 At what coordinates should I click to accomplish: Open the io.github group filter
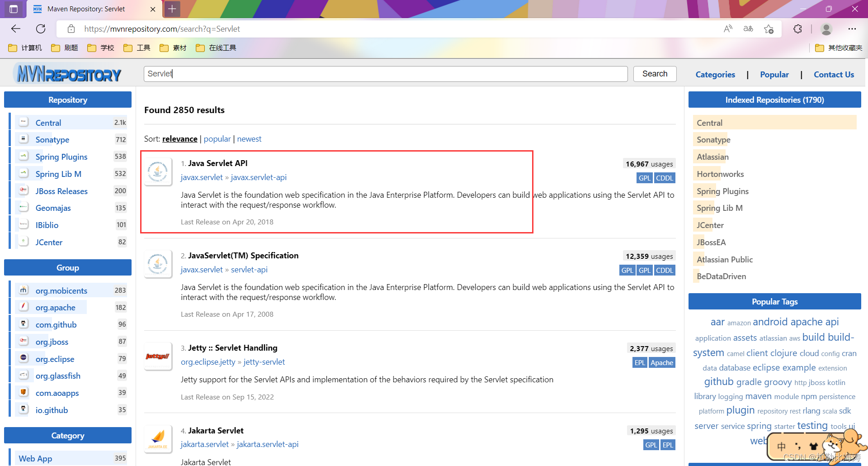[52, 410]
